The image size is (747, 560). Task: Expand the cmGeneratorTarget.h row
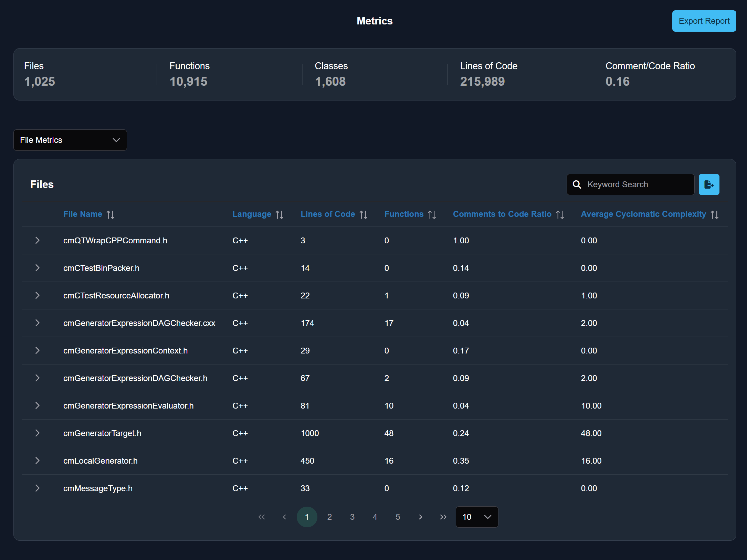pyautogui.click(x=38, y=433)
